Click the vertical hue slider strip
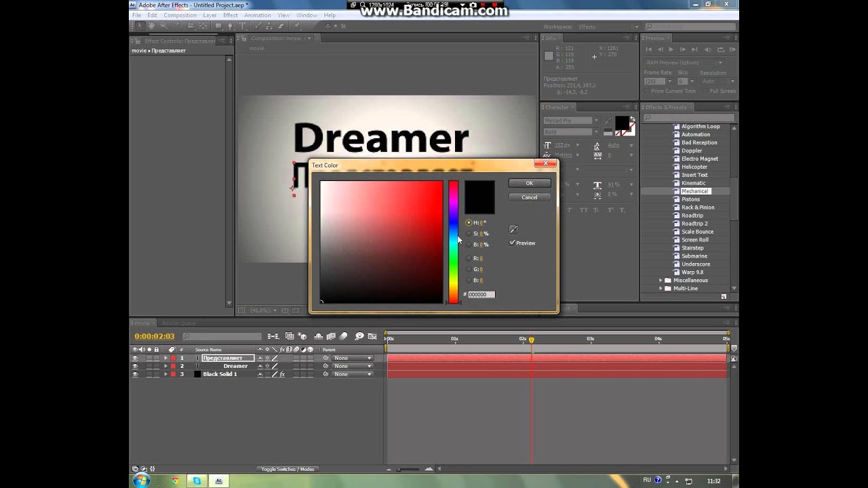The width and height of the screenshot is (868, 488). pyautogui.click(x=453, y=242)
